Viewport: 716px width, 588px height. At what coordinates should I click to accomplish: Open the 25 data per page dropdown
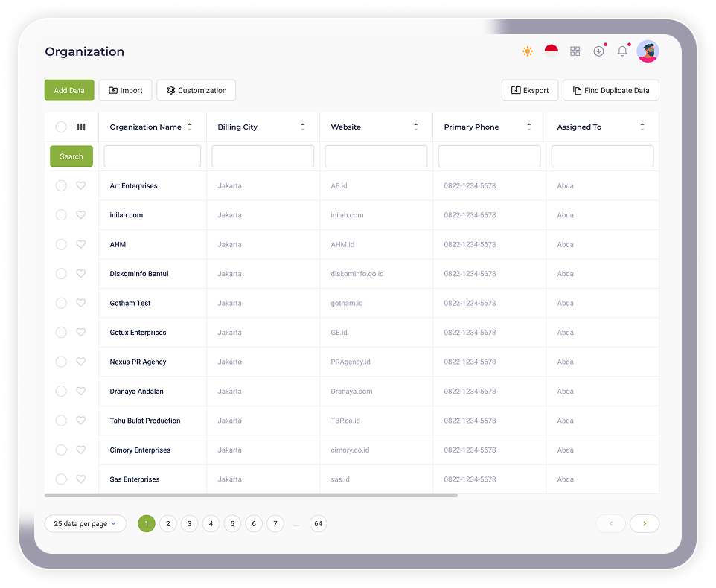[85, 524]
